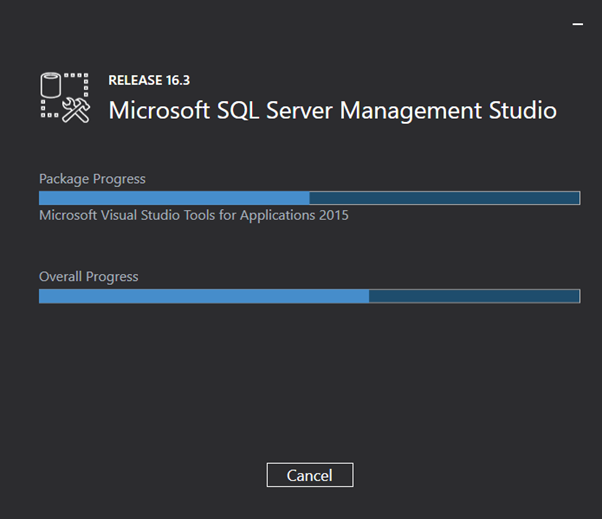
Task: Click the SQL Server Management Studio logo icon
Action: [65, 98]
